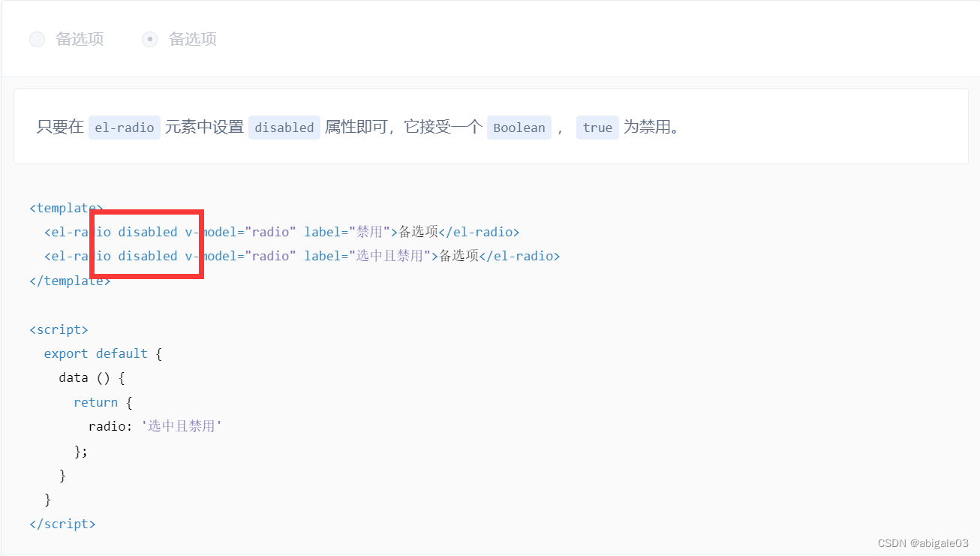
Task: Click the closing </script> tag line
Action: pos(62,524)
